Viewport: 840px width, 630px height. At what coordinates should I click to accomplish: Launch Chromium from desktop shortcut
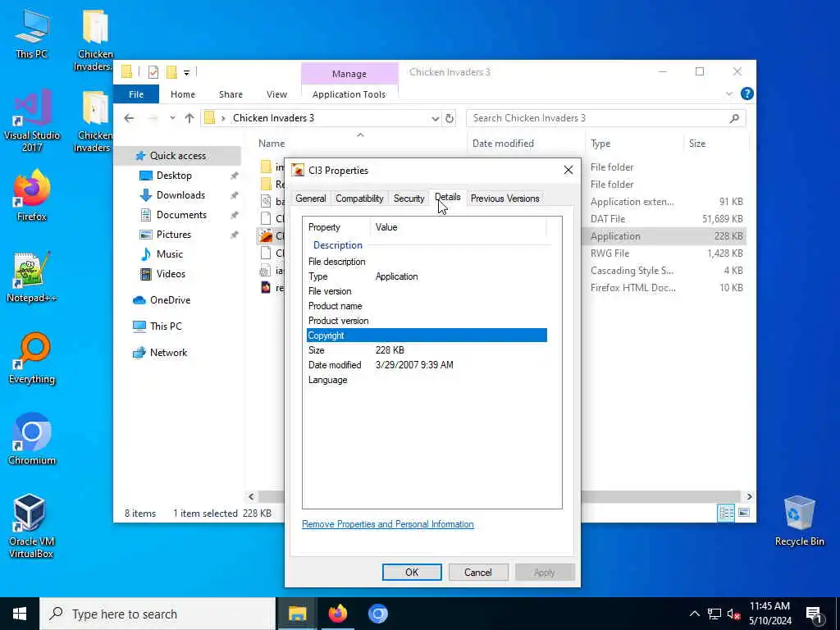tap(32, 440)
